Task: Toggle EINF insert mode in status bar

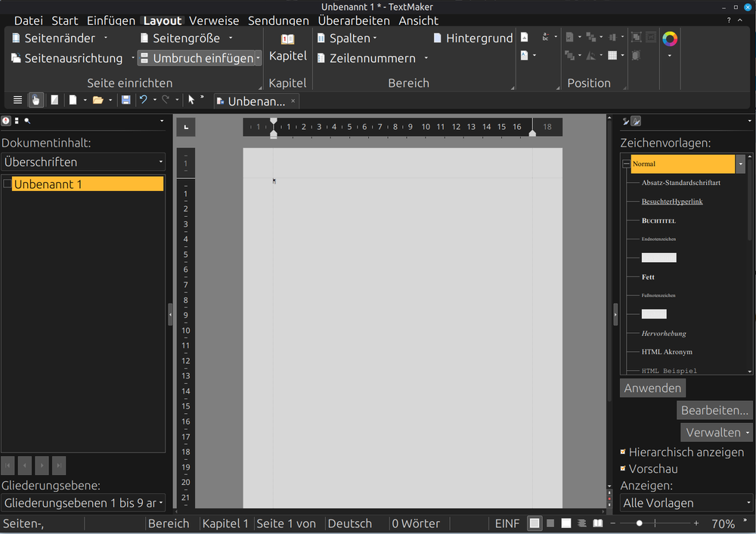Action: click(x=507, y=524)
